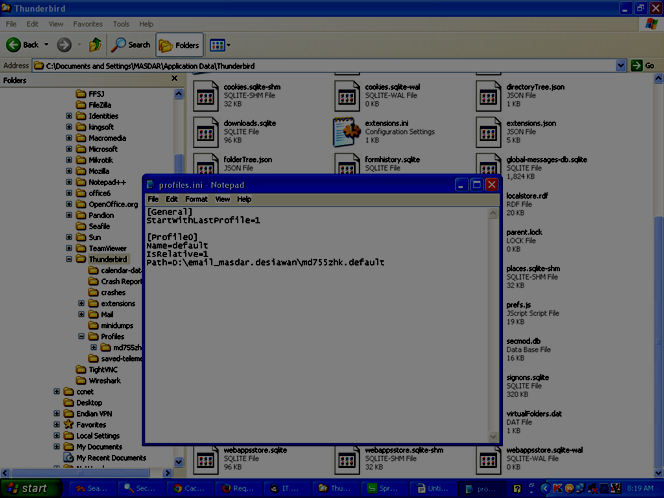Select prefs.js file name

coord(519,304)
